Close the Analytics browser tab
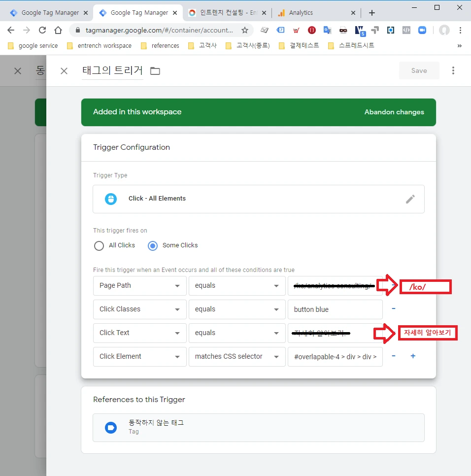This screenshot has height=476, width=471. (x=353, y=13)
